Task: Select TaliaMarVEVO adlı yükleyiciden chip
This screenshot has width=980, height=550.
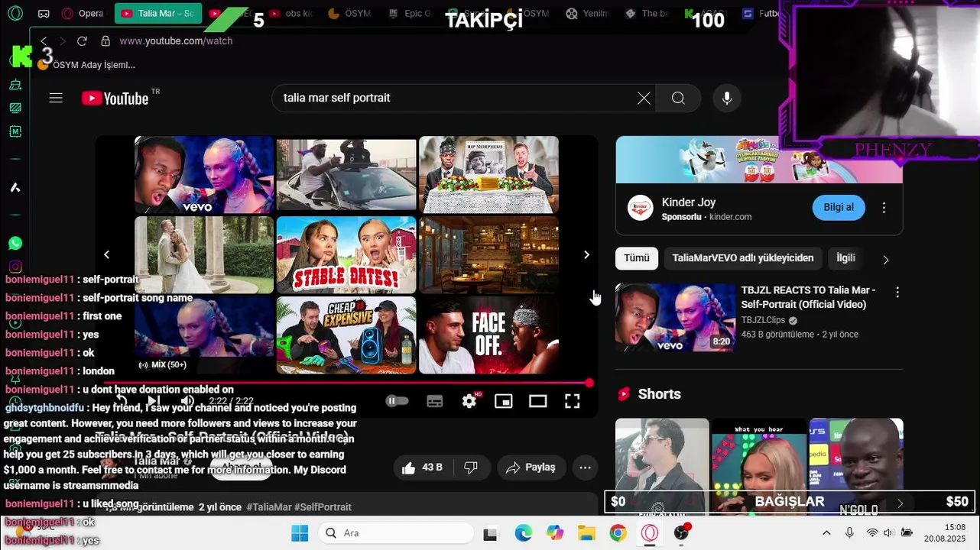Action: pyautogui.click(x=742, y=258)
